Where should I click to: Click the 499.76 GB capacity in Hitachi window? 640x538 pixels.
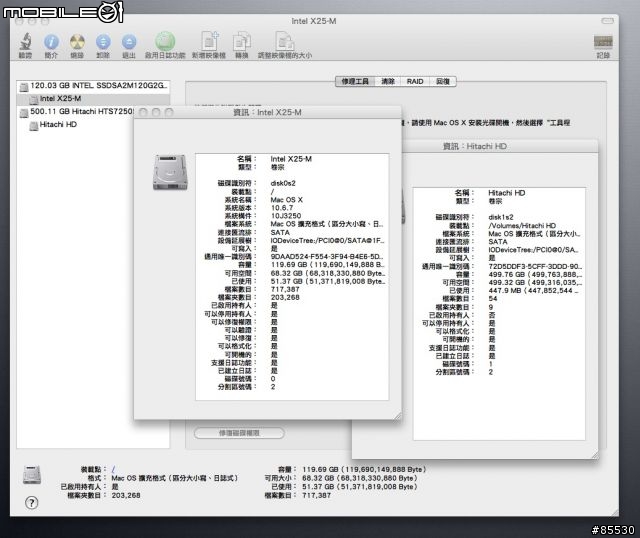(535, 274)
